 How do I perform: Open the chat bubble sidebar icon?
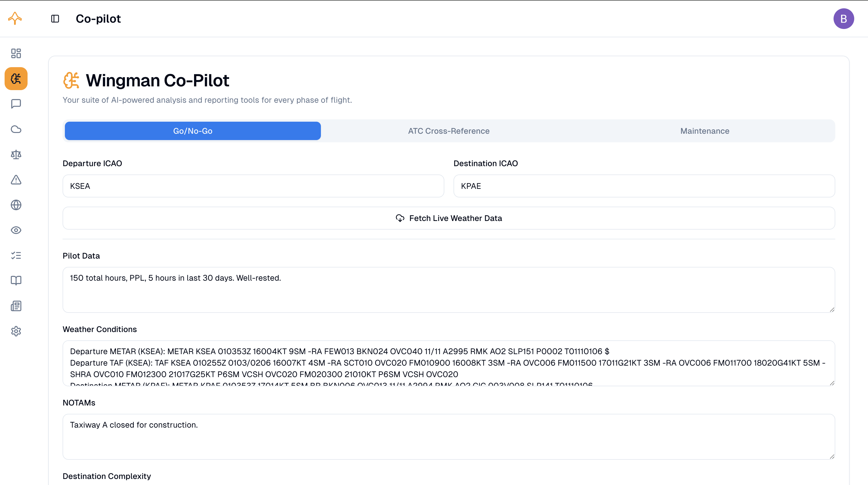pos(16,104)
